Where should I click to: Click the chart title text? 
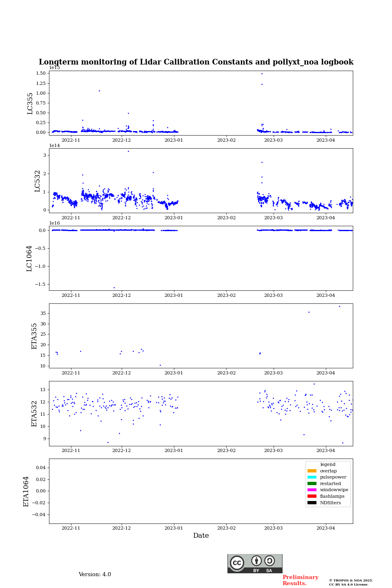tap(196, 62)
